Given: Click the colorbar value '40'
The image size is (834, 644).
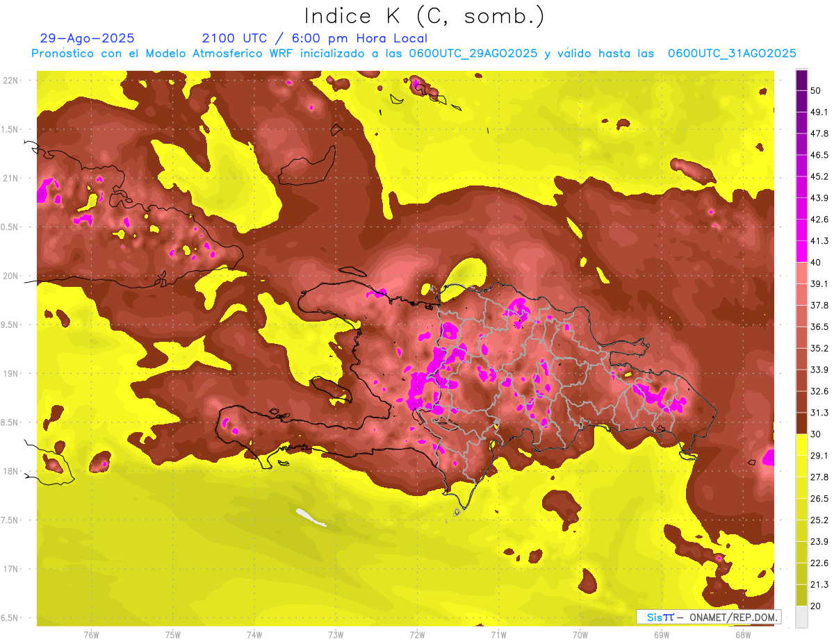Looking at the screenshot, I should [x=815, y=262].
